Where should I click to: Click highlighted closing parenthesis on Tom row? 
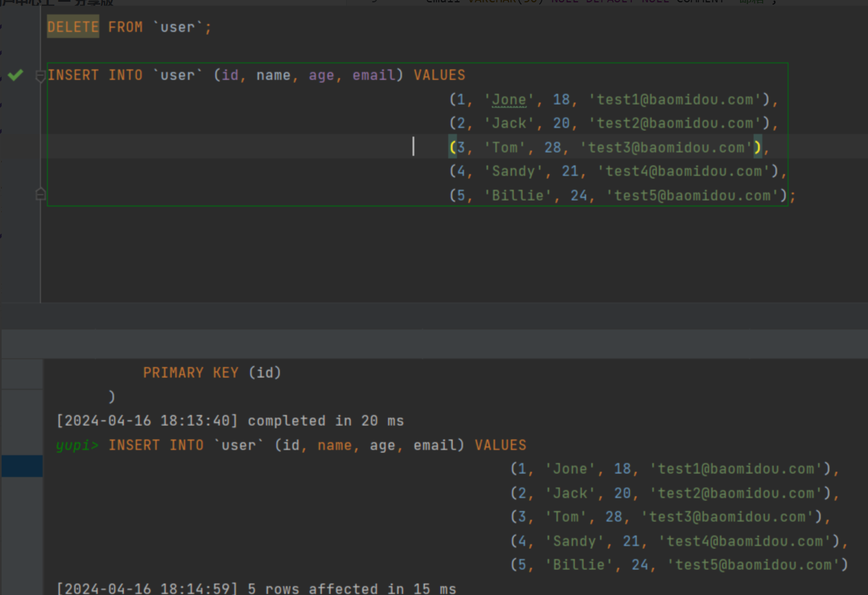[757, 148]
